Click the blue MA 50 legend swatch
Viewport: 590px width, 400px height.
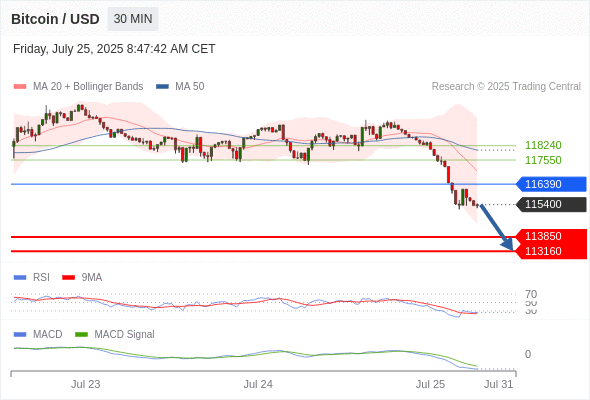(x=162, y=87)
